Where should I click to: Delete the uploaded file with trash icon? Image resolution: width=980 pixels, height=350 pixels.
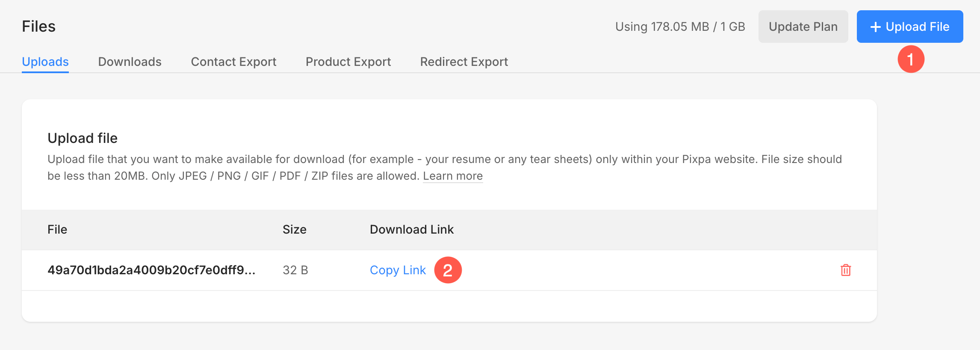tap(845, 270)
